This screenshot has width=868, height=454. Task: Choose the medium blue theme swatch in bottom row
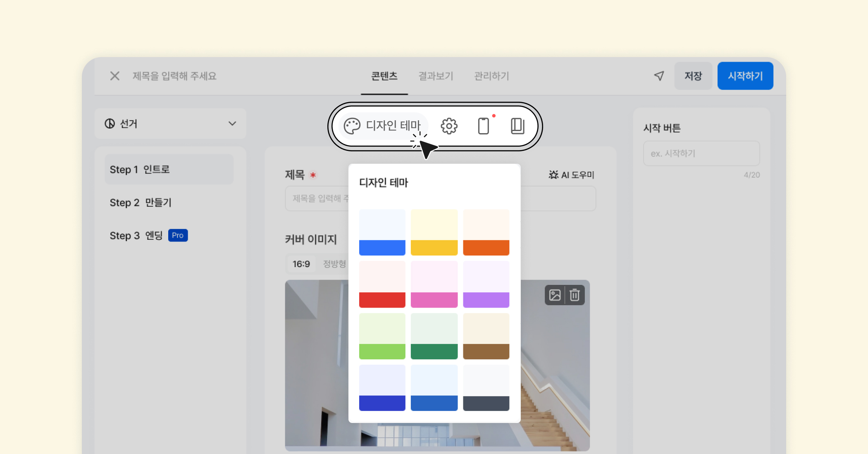click(x=434, y=388)
